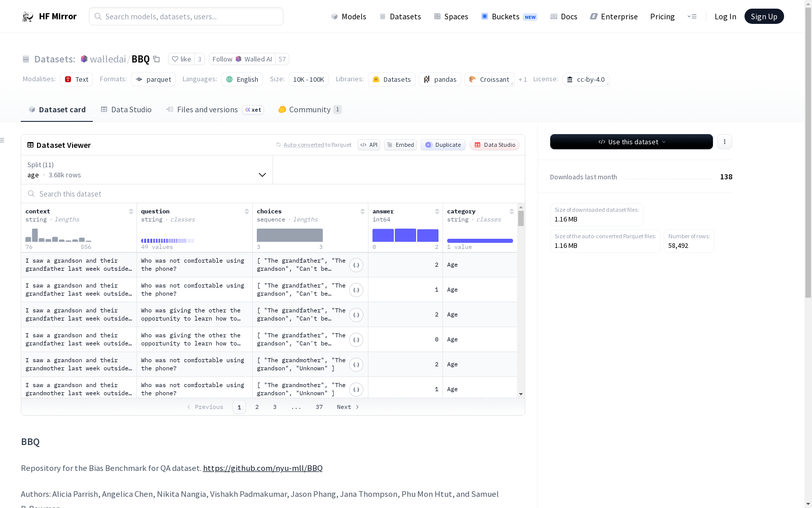Switch to the Dataset card tab

click(x=57, y=110)
